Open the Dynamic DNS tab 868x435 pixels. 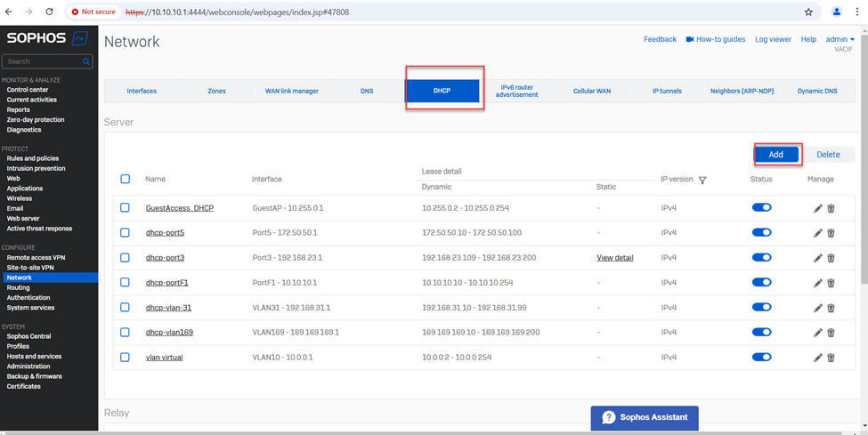pyautogui.click(x=816, y=91)
